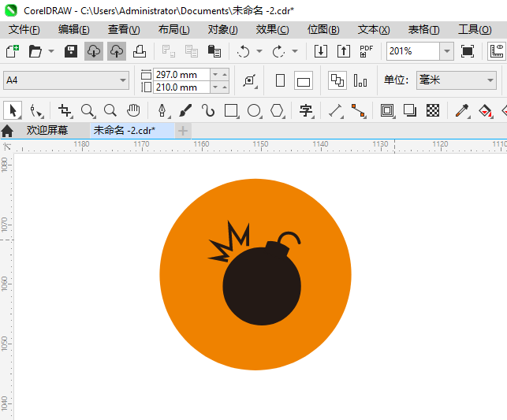
Task: Click the second magnifier tool
Action: coord(110,110)
